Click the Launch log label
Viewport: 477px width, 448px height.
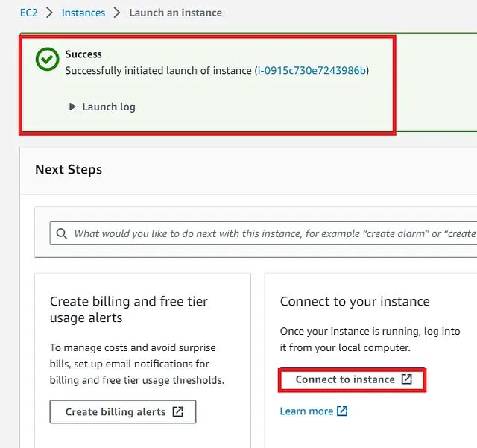coord(109,107)
